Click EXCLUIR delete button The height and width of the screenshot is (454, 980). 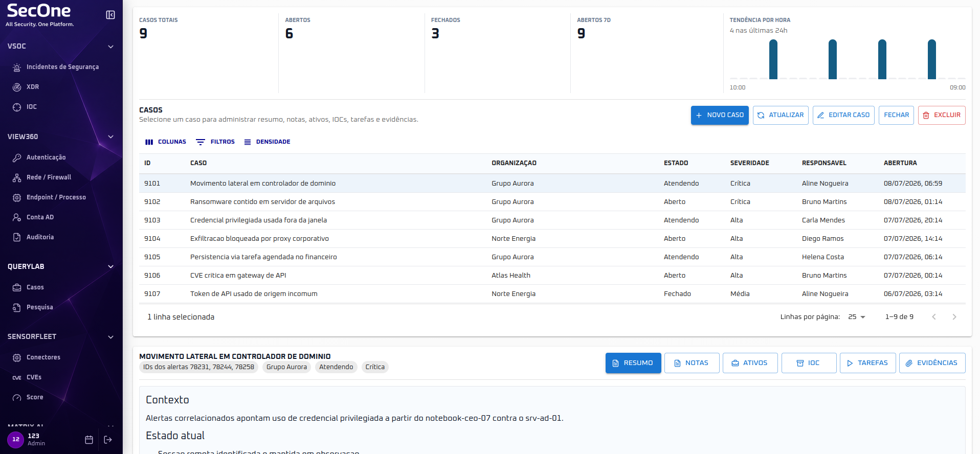(x=942, y=116)
